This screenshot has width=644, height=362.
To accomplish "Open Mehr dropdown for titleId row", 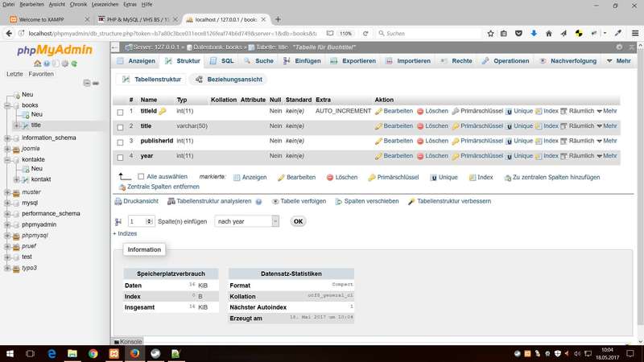I will coord(607,111).
